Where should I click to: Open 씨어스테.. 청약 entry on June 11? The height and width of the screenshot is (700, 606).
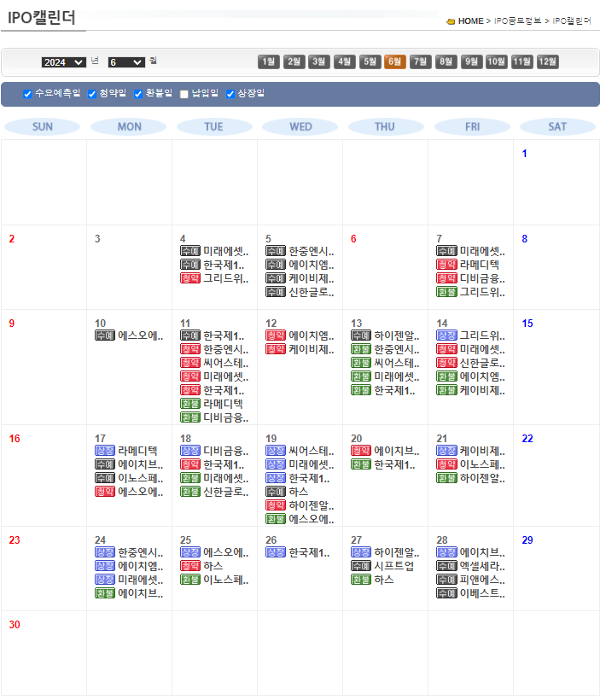[x=226, y=363]
